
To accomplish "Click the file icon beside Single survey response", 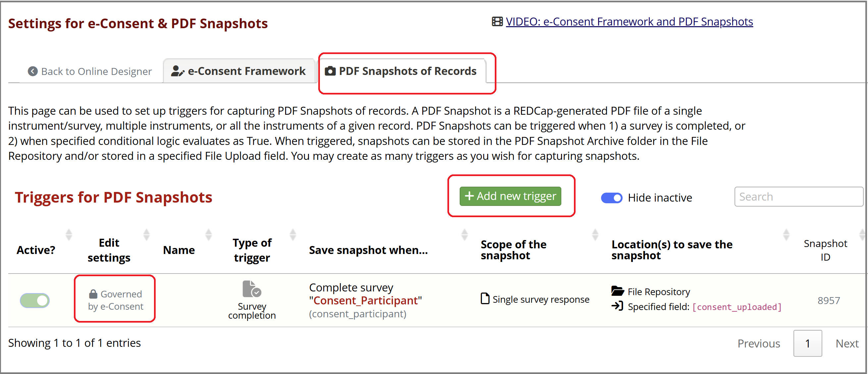I will 485,299.
